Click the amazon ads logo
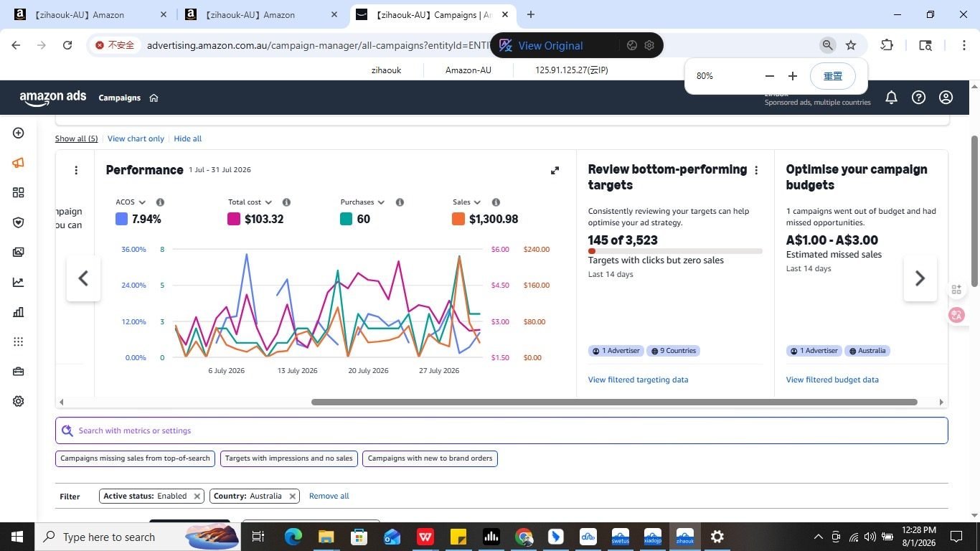This screenshot has height=551, width=980. (x=53, y=98)
